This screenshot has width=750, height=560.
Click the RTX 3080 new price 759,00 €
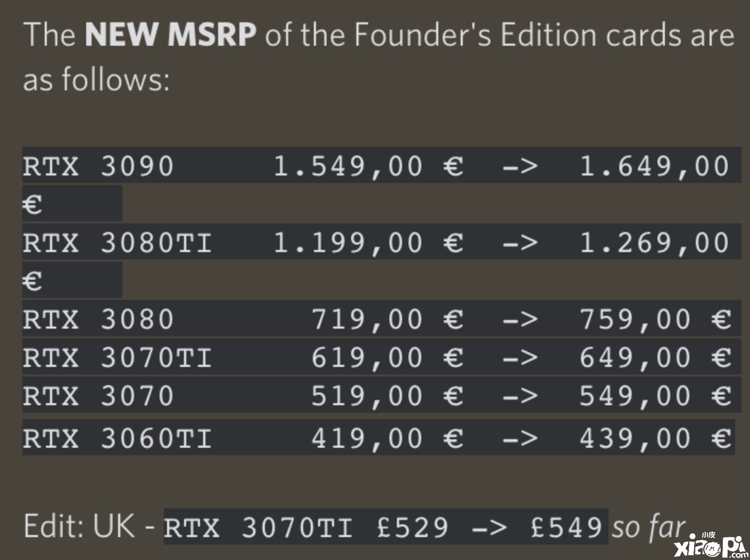[655, 319]
